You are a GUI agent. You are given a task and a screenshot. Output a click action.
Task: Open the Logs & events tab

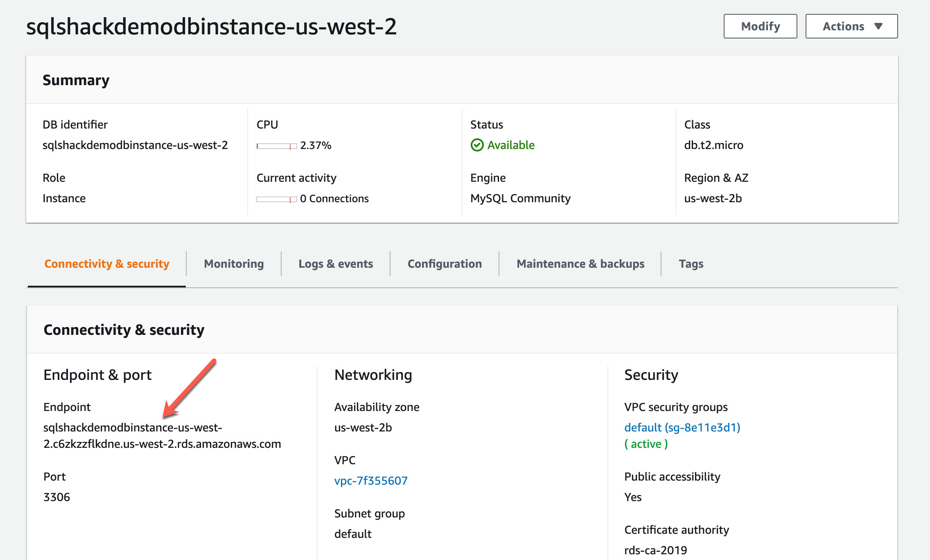tap(336, 264)
